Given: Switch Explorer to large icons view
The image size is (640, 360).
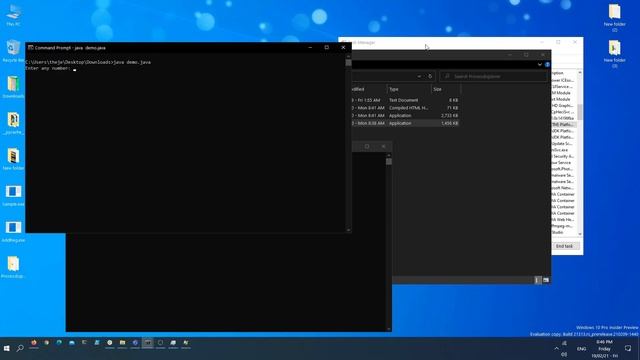Looking at the screenshot, I should (x=546, y=280).
